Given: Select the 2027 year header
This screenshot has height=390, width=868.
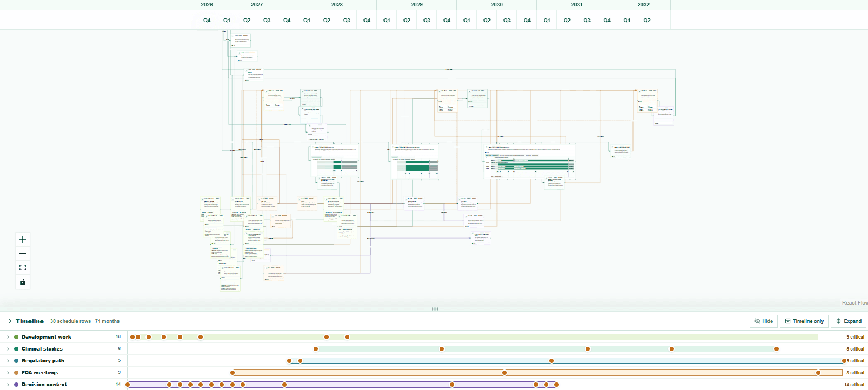Looking at the screenshot, I should tap(257, 5).
